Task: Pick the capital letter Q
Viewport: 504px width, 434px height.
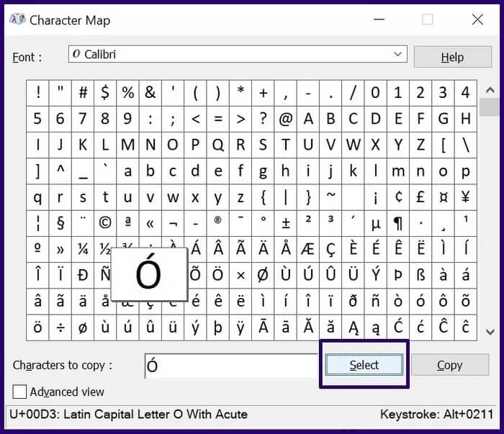Action: [217, 145]
